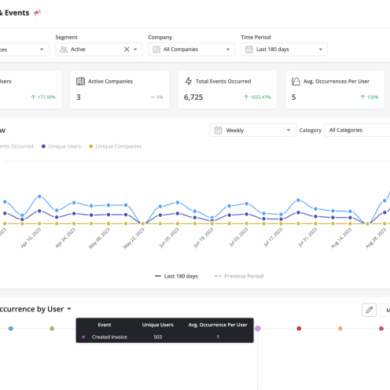Open the Segment dropdown showing Active

click(99, 49)
